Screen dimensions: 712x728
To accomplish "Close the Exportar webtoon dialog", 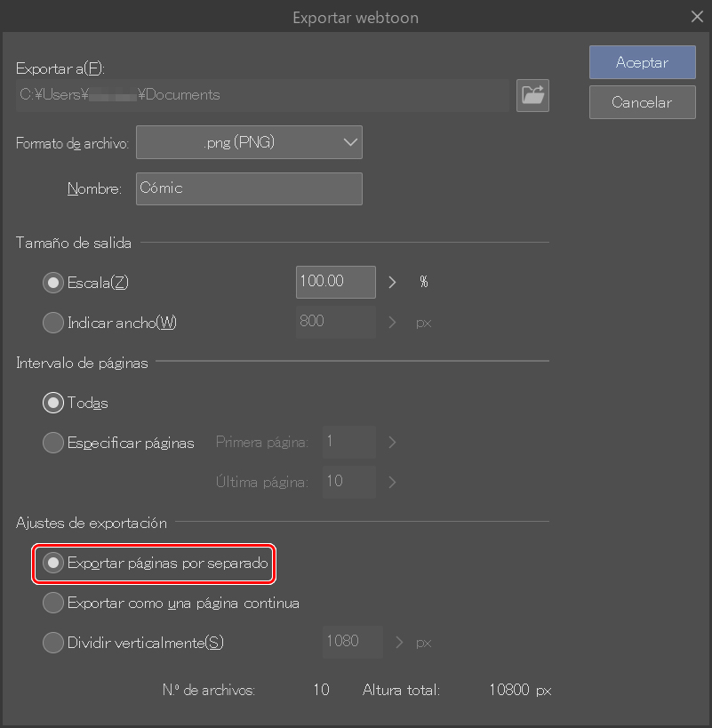I will point(697,16).
